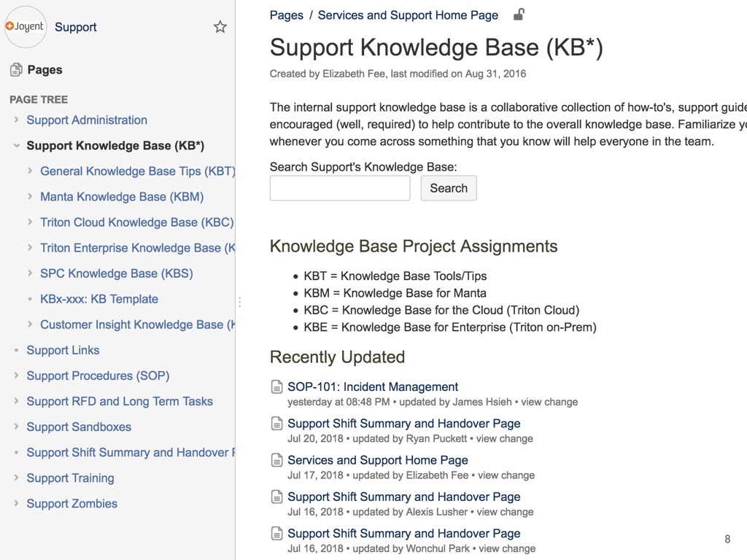Click the page icon beside Wonchul Park's update

(x=276, y=533)
